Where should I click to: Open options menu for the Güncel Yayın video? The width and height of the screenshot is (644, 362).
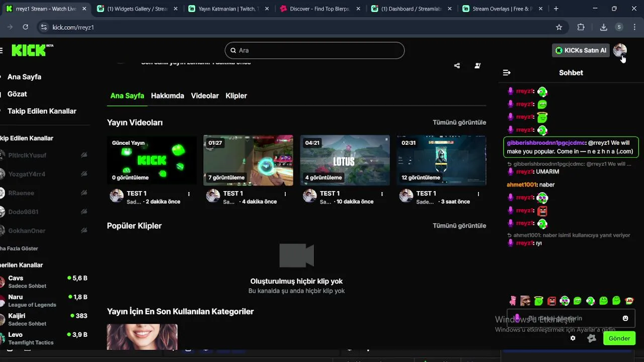(189, 194)
